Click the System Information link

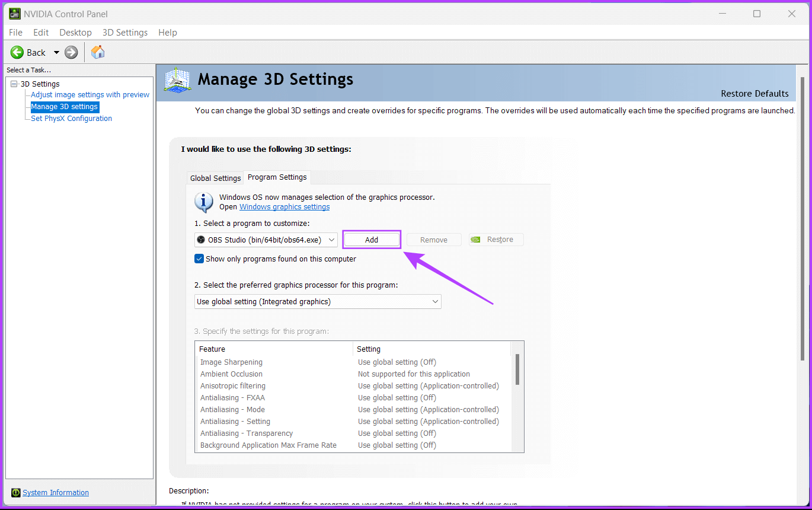pos(56,493)
